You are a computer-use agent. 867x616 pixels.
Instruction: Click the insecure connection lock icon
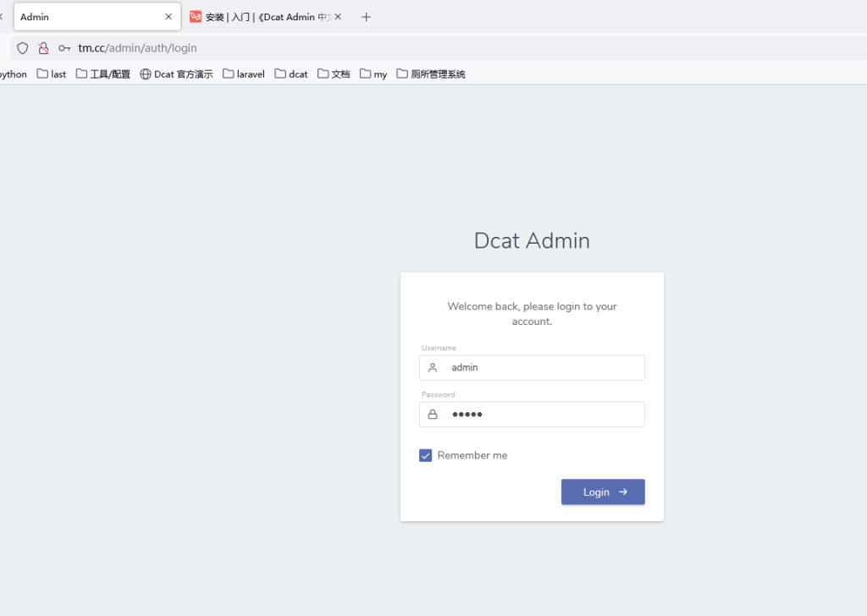43,48
